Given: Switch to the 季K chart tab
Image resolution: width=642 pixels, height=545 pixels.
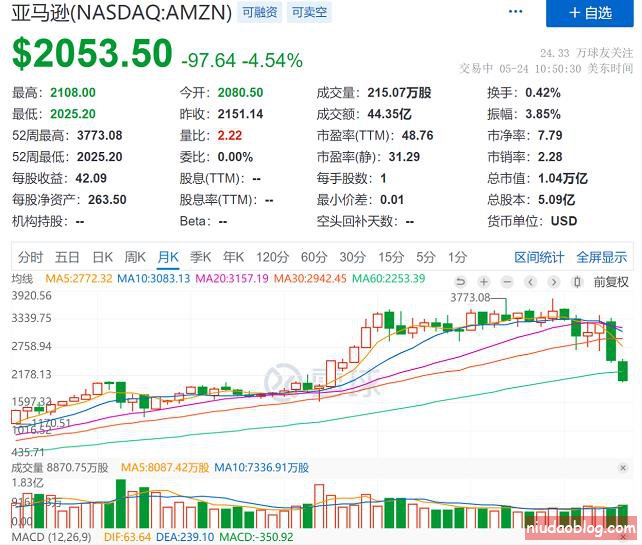Looking at the screenshot, I should tap(201, 257).
